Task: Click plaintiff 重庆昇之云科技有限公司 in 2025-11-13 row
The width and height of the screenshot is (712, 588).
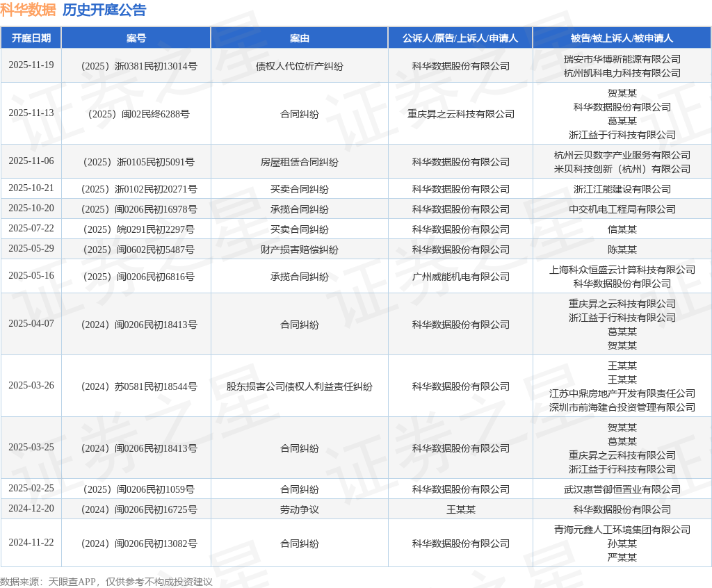Action: (x=460, y=114)
